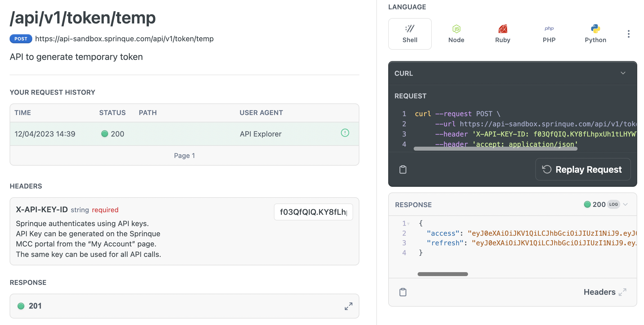Copy the curl request to clipboard
Screen dimensions: 644x325
click(x=403, y=170)
